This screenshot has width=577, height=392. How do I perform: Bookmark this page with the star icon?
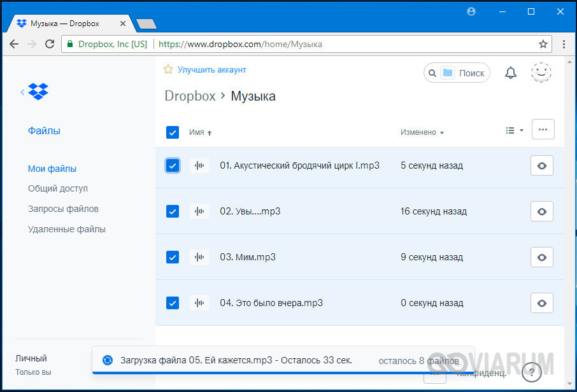coord(543,45)
